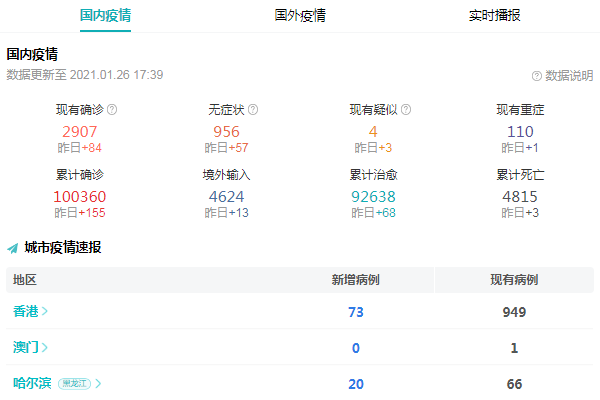The image size is (600, 400).
Task: Click help icon next to 现有疑似
Action: (x=406, y=110)
